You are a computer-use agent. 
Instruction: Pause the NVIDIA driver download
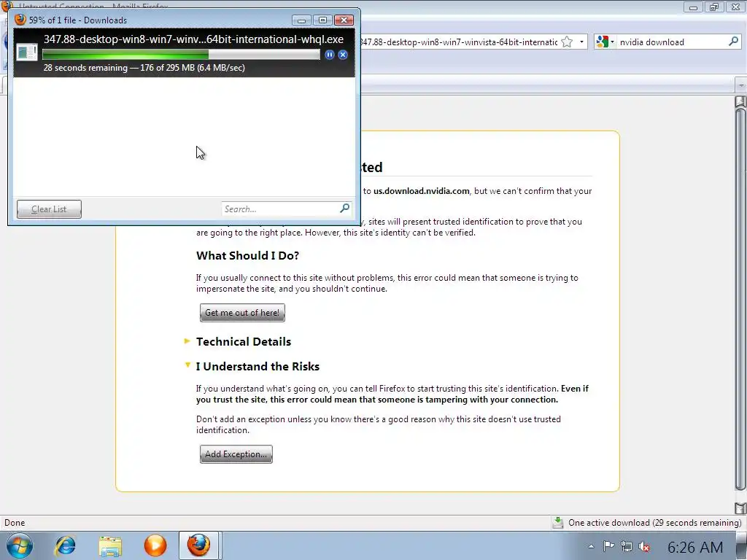pos(329,55)
